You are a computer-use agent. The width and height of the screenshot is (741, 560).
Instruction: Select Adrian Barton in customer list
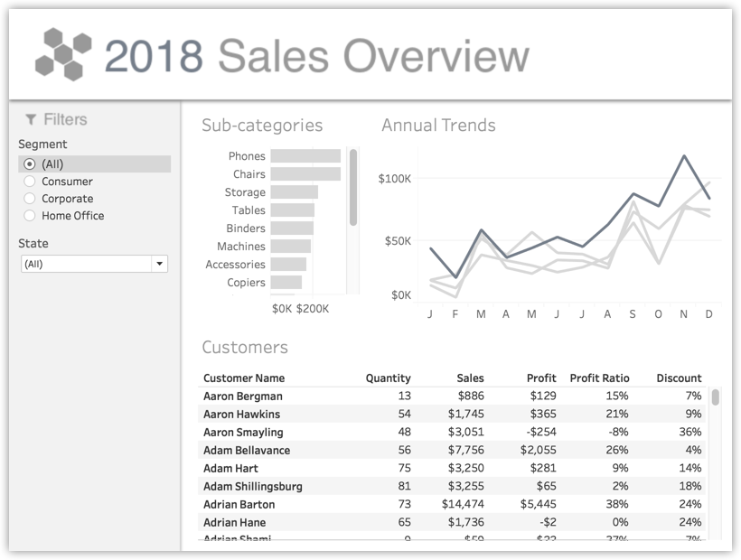pos(239,505)
